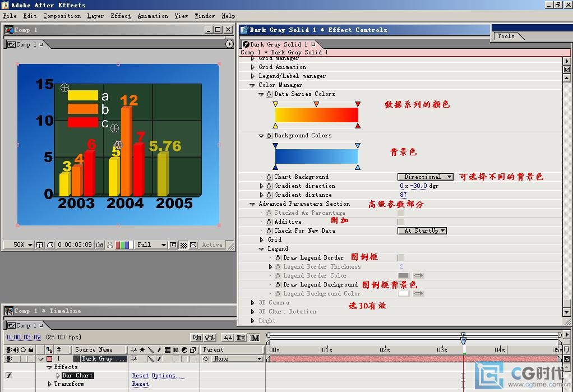Click eyedropper for Legend Background Color
Screen dimensions: 573x392
pyautogui.click(x=418, y=293)
